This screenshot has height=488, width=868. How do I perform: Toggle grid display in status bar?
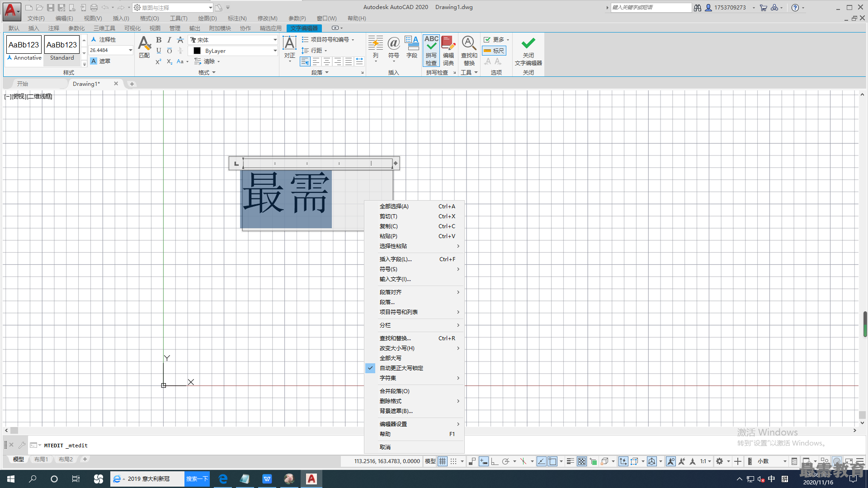pyautogui.click(x=443, y=461)
